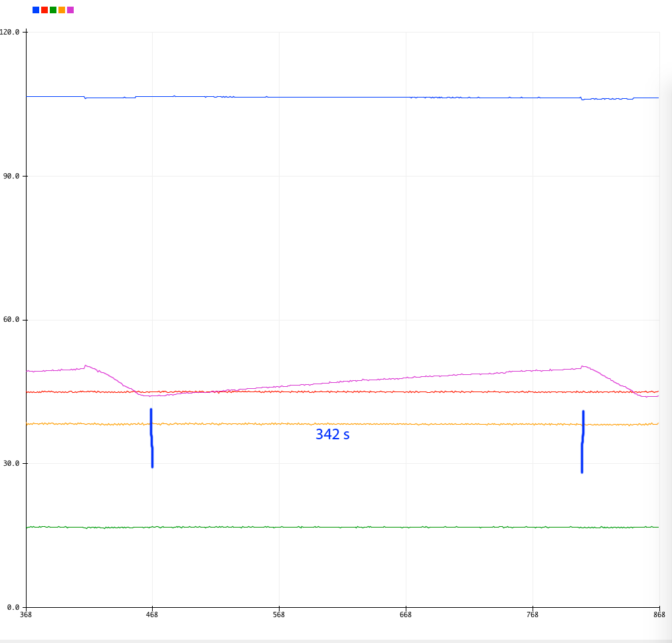
Task: Click the 30.0 y-axis label
Action: tap(12, 464)
